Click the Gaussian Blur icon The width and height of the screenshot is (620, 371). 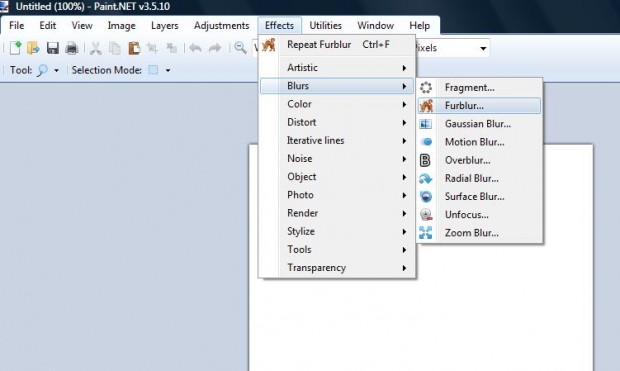click(x=426, y=124)
